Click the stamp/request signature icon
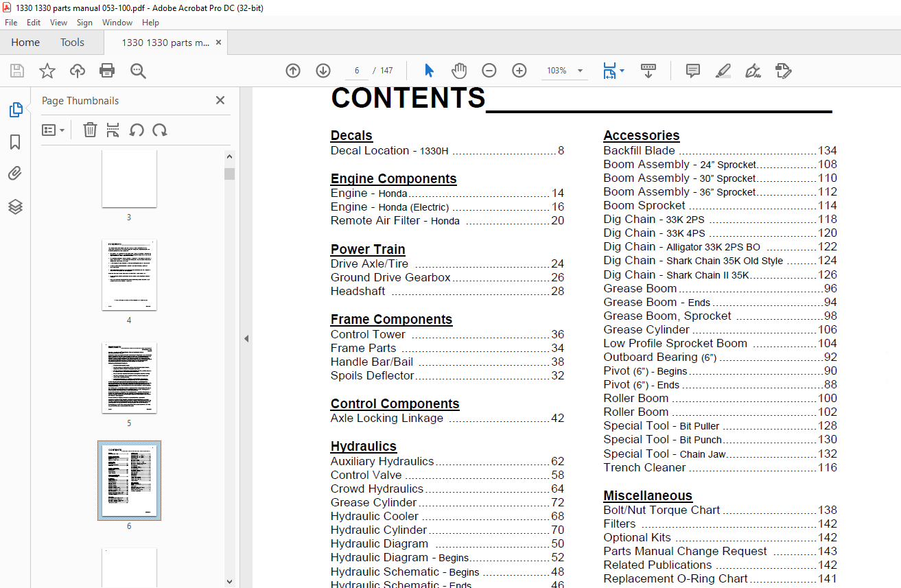The width and height of the screenshot is (901, 588). [783, 71]
